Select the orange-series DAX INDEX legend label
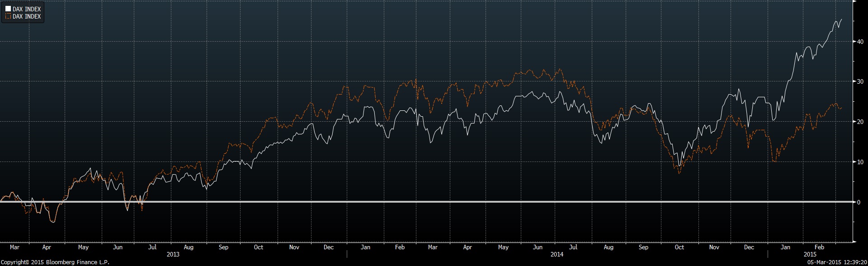This screenshot has height=266, width=868. coord(27,16)
